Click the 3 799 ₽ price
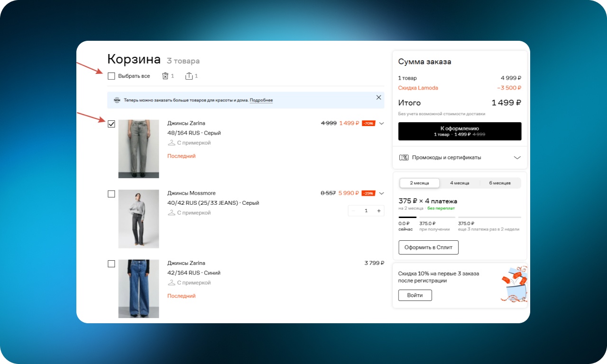The width and height of the screenshot is (607, 364). (x=374, y=263)
